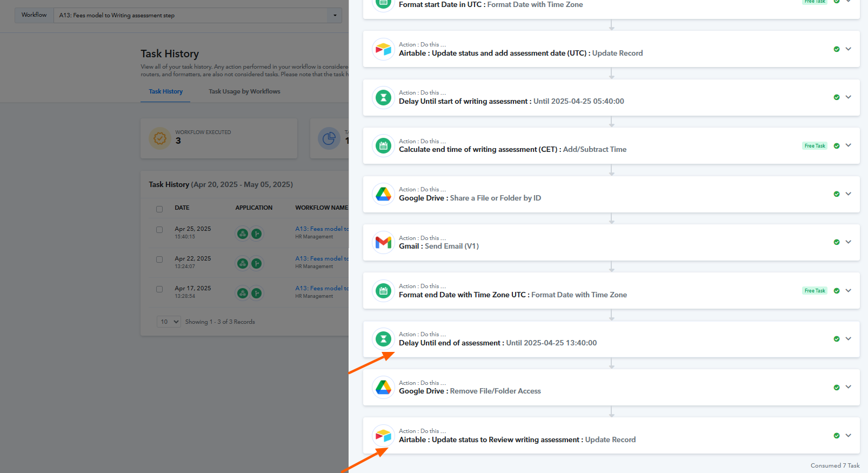Click the Workflow Executed badge icon
This screenshot has width=868, height=473.
click(x=160, y=138)
